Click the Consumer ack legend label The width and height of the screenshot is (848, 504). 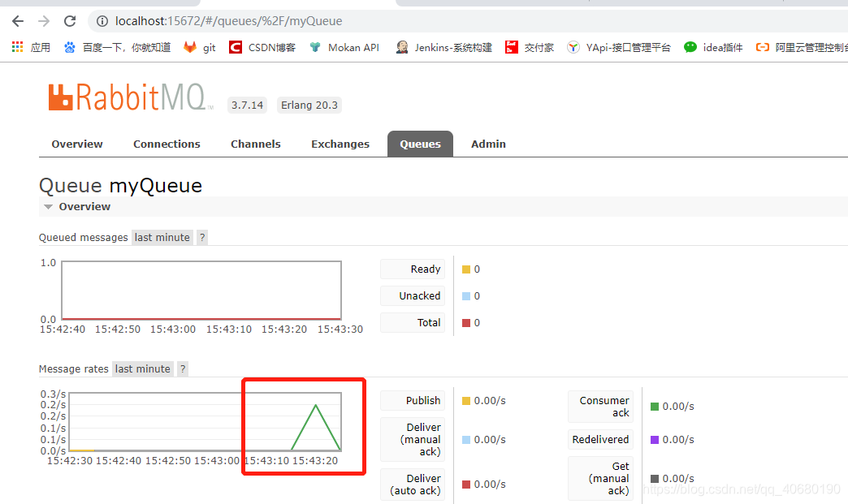[x=601, y=407]
